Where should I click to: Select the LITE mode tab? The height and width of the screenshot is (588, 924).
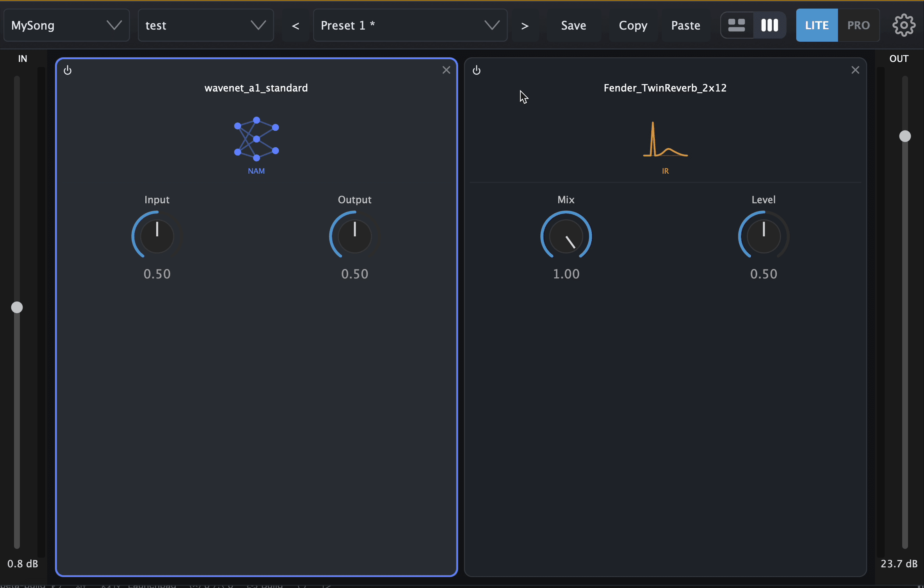point(817,25)
